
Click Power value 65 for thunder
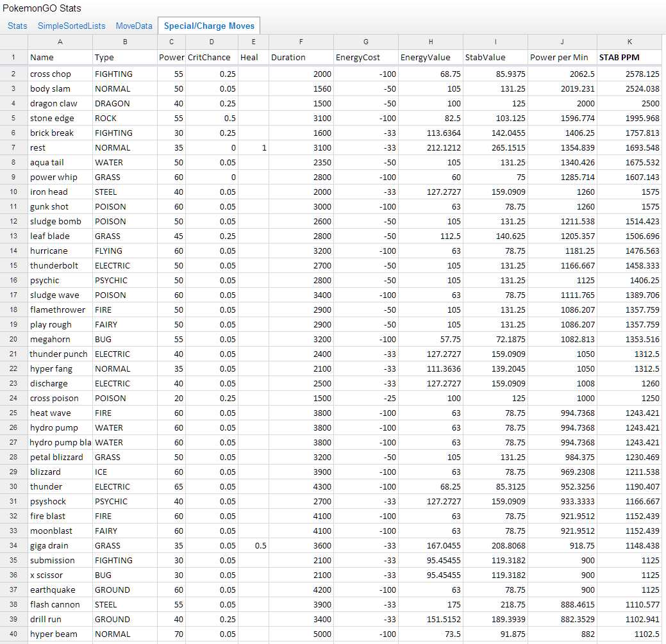[x=171, y=487]
